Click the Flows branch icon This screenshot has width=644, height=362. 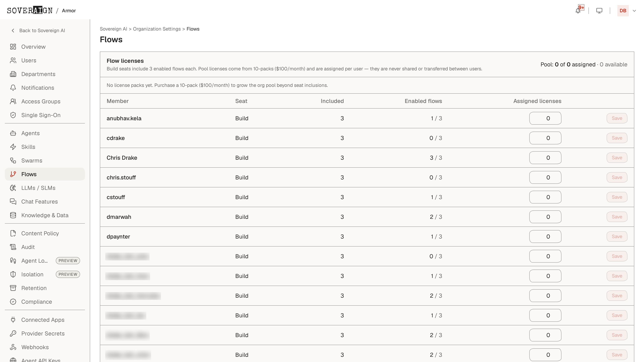pos(13,174)
